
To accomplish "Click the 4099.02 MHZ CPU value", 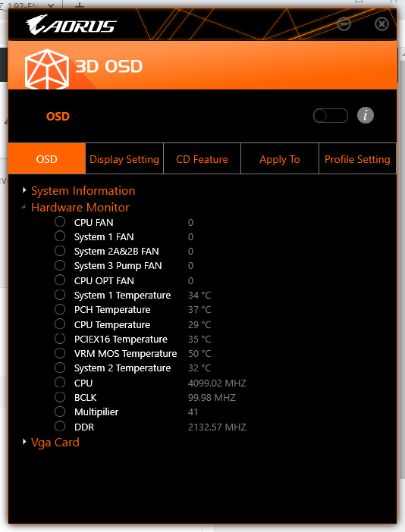I will [x=217, y=383].
